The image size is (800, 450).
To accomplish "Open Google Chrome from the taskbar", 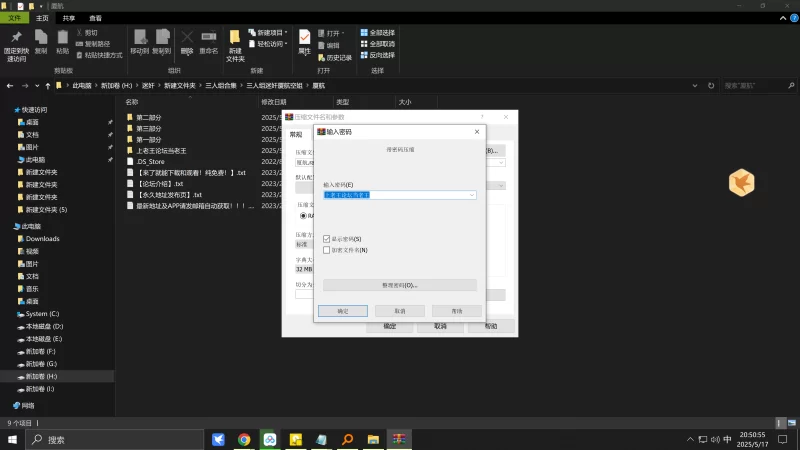I will [244, 439].
